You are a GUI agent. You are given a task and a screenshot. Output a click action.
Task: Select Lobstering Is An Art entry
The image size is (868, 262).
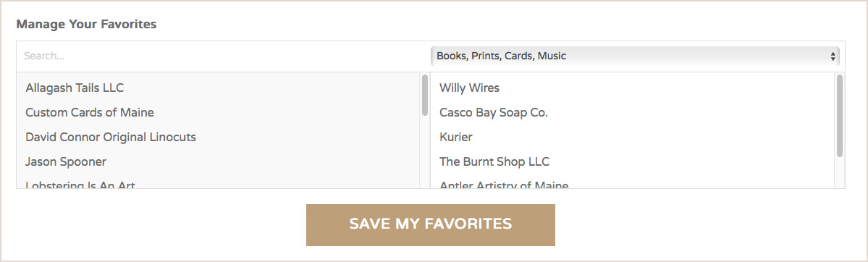(x=219, y=183)
